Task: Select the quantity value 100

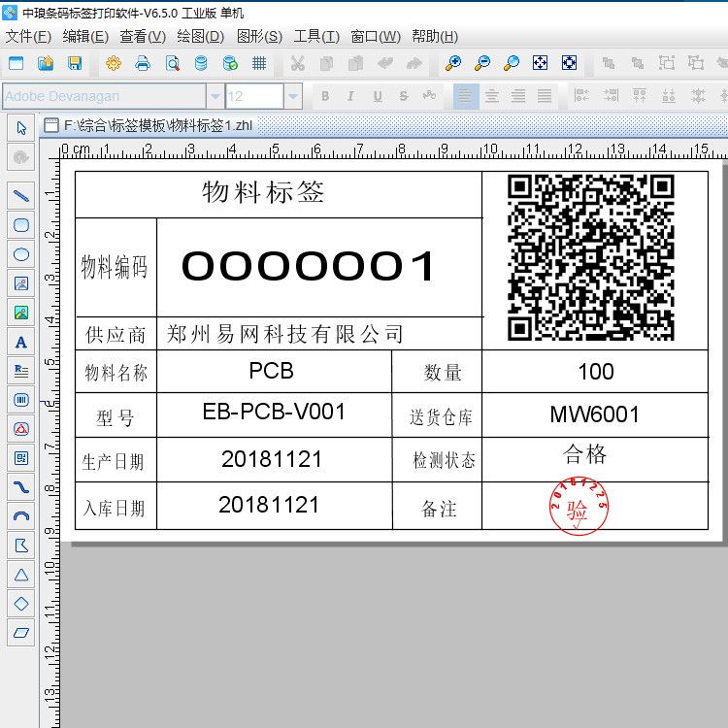Action: tap(596, 372)
